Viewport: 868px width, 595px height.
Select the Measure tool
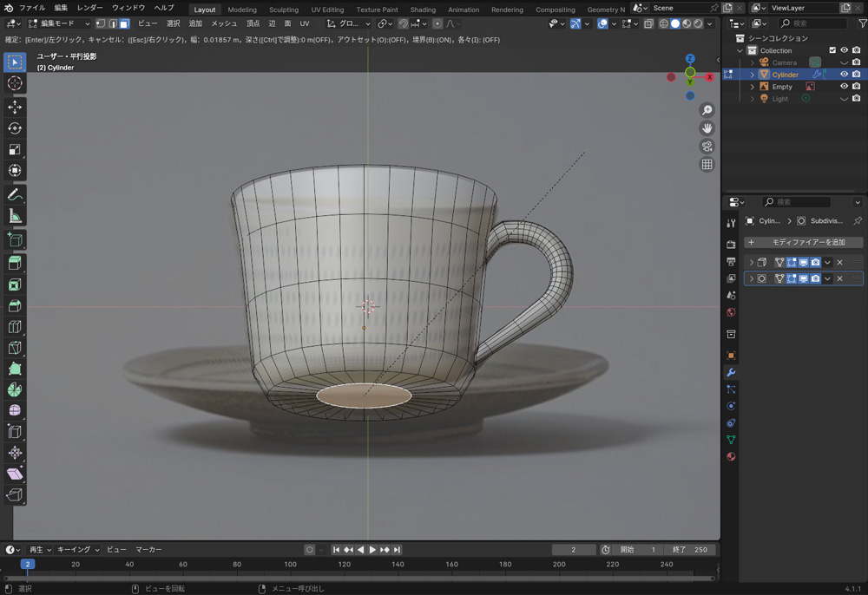(15, 216)
